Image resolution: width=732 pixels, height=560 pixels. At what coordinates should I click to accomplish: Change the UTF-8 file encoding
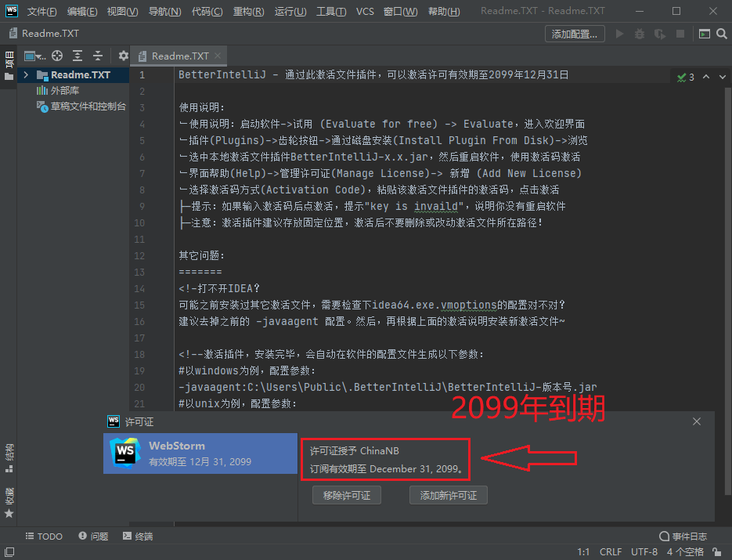coord(644,552)
